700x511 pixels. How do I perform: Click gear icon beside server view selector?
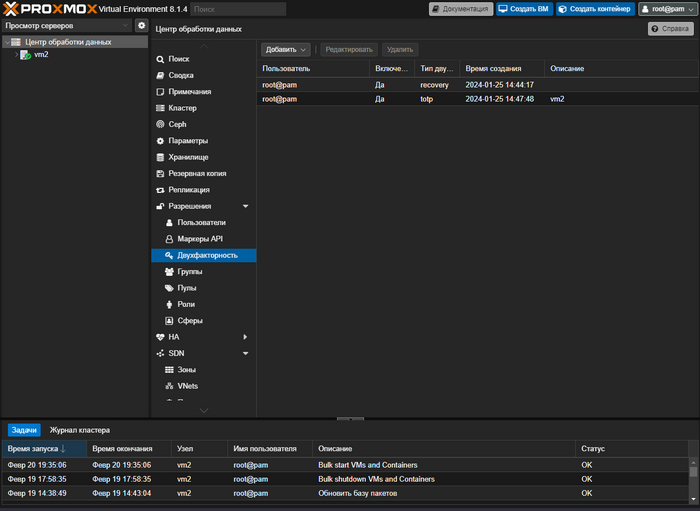point(141,25)
